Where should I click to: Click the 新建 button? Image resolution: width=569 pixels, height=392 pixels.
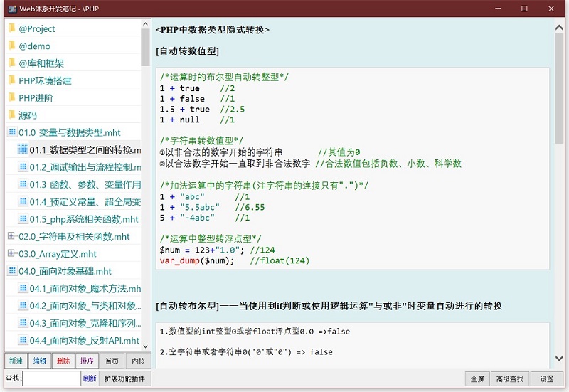pyautogui.click(x=16, y=361)
